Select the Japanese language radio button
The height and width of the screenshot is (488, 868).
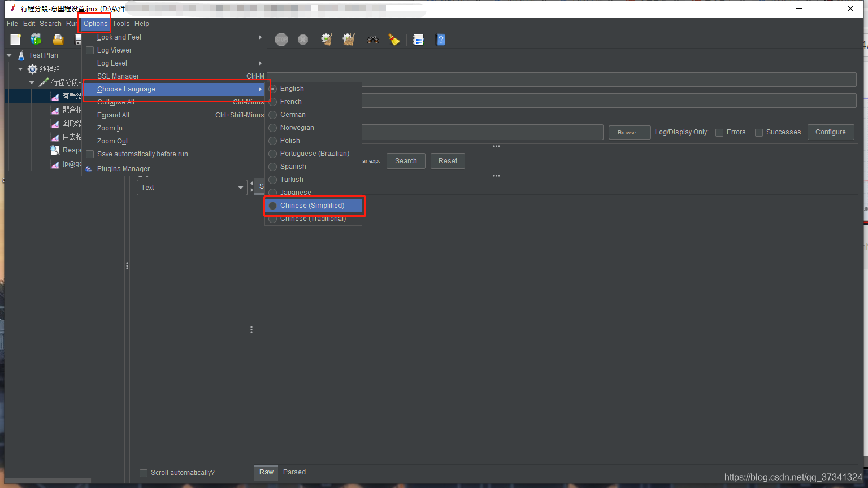[x=273, y=193]
